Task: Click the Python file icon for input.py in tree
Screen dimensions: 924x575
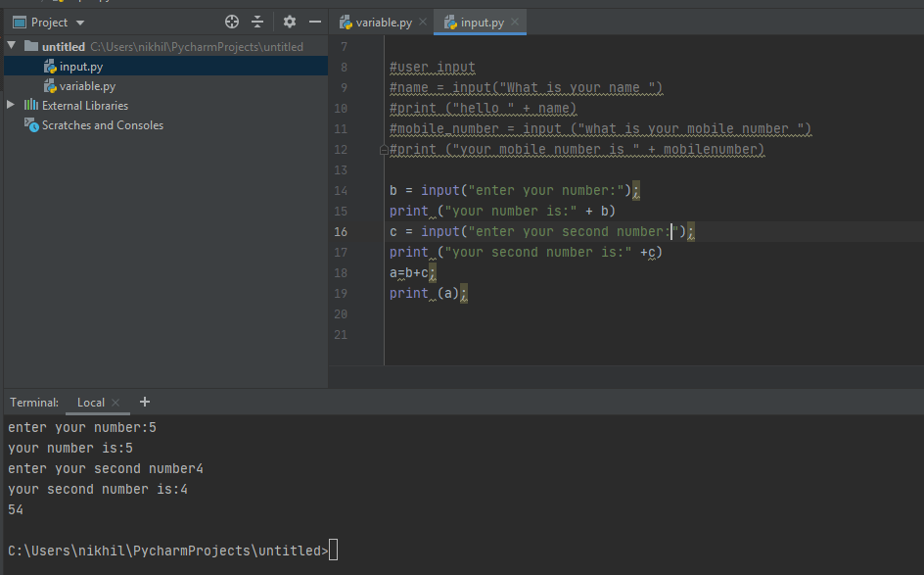Action: pyautogui.click(x=50, y=67)
